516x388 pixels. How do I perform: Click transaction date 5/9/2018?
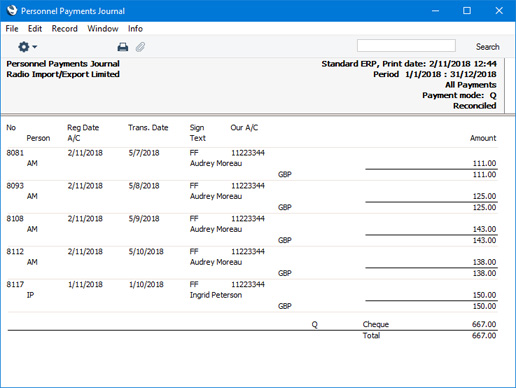(144, 219)
